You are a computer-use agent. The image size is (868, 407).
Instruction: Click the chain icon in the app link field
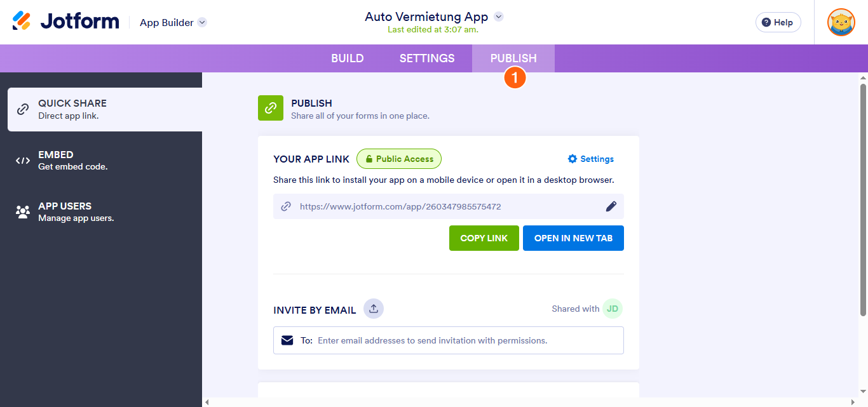[287, 206]
